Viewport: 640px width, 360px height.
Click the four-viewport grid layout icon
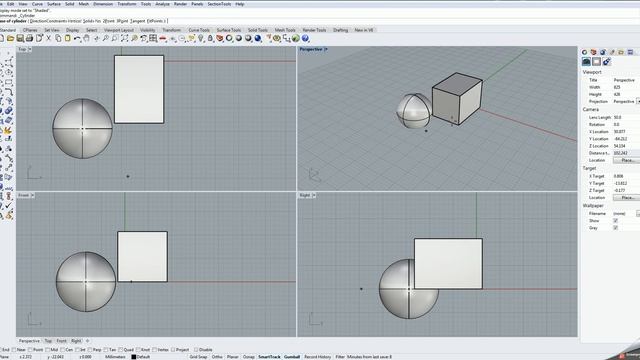153,38
